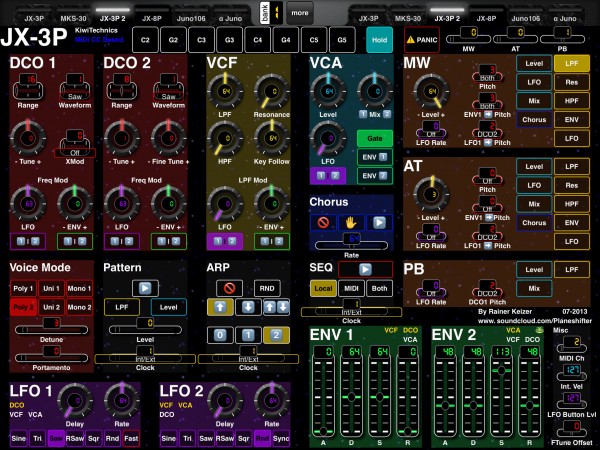Play the G3 note button

coord(229,40)
